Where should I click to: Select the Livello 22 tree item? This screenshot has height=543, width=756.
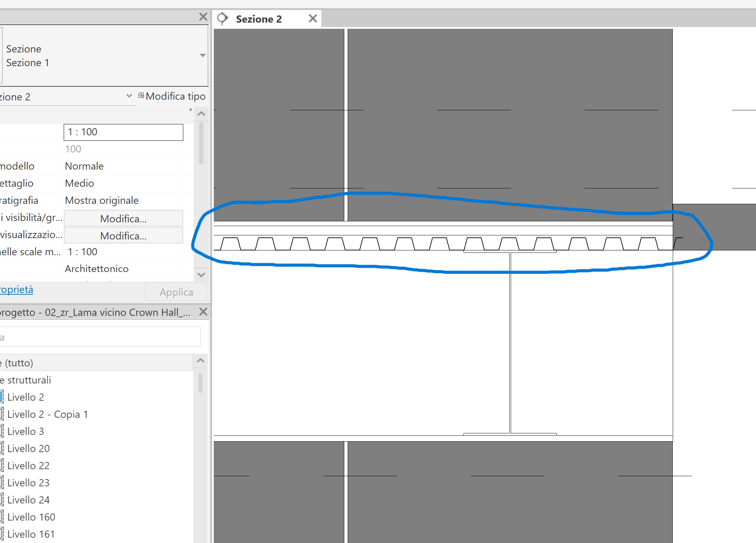click(x=28, y=465)
